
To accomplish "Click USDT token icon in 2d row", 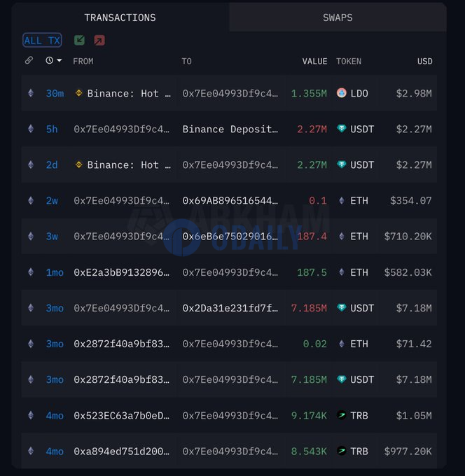I will pyautogui.click(x=341, y=164).
